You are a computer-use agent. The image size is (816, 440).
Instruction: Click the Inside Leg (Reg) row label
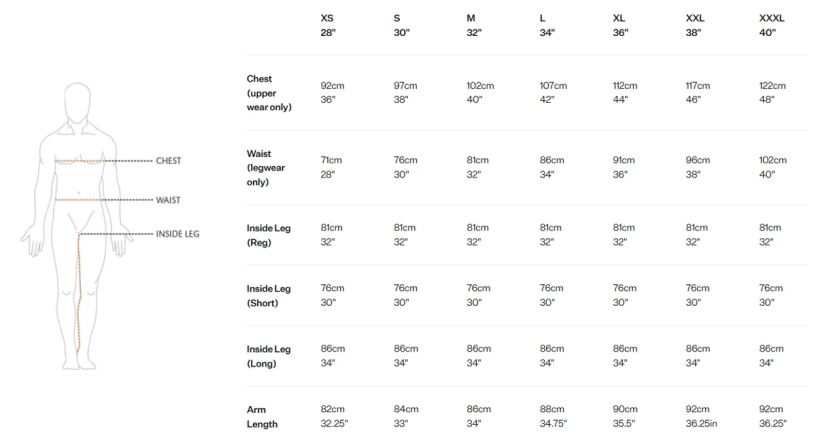[x=269, y=235]
